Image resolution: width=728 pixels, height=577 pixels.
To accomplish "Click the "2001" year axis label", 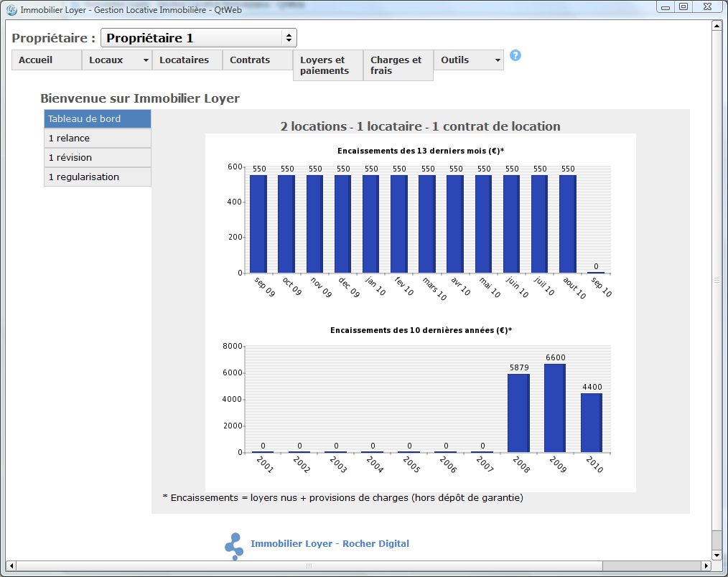I will pos(265,464).
